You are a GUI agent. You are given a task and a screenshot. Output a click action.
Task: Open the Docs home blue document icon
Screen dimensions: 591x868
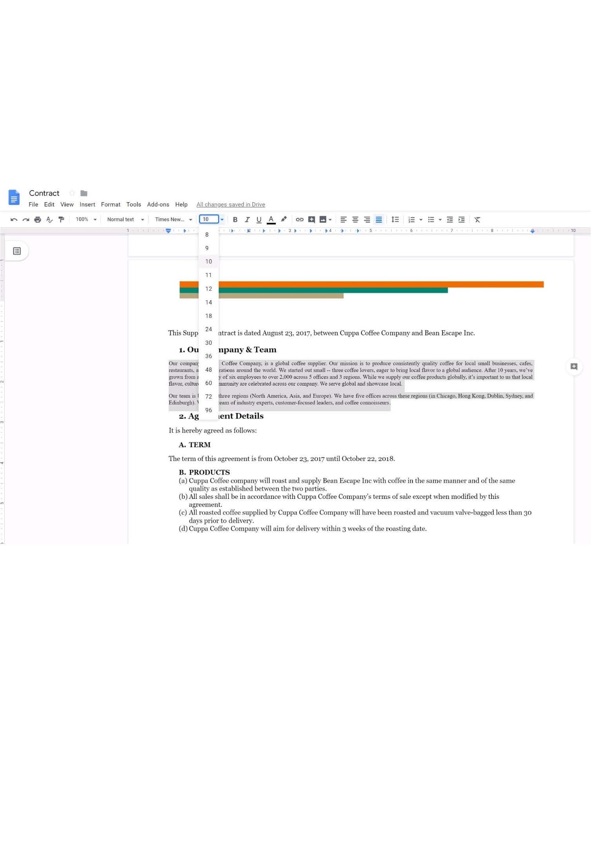pyautogui.click(x=14, y=197)
